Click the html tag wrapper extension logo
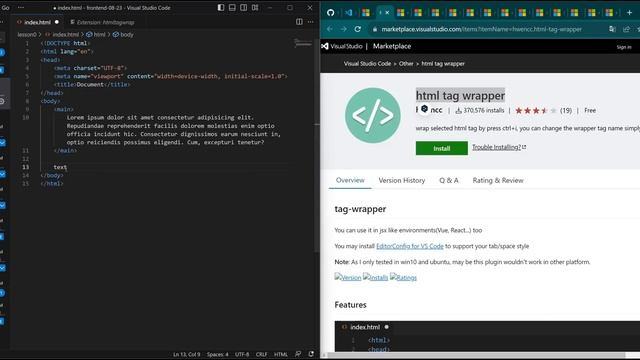Image resolution: width=640 pixels, height=360 pixels. coord(373,116)
